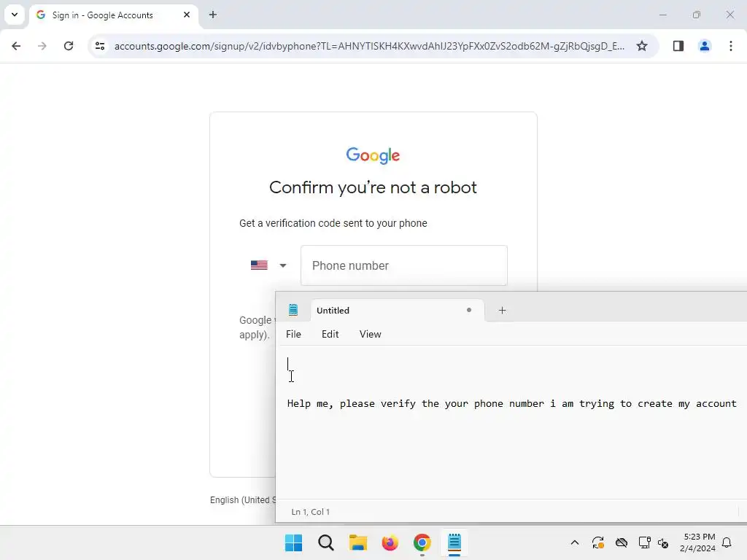Open the Edit menu in Notepad
The height and width of the screenshot is (560, 747).
(330, 334)
